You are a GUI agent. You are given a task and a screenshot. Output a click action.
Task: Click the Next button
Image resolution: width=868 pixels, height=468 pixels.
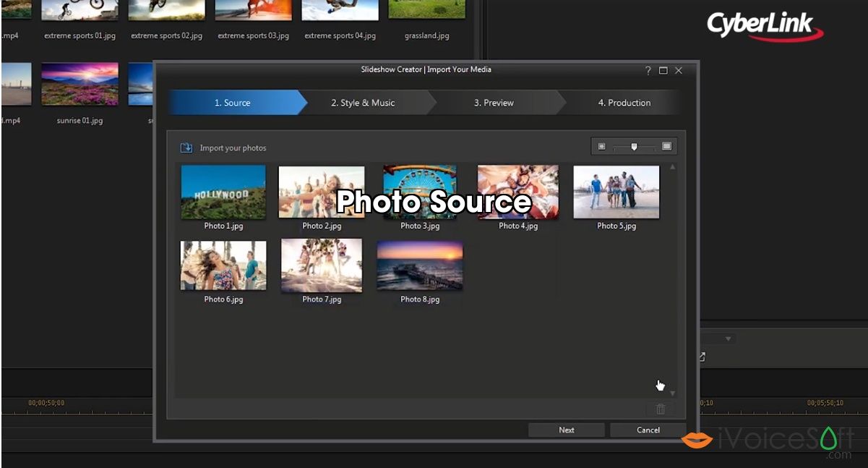pos(567,430)
